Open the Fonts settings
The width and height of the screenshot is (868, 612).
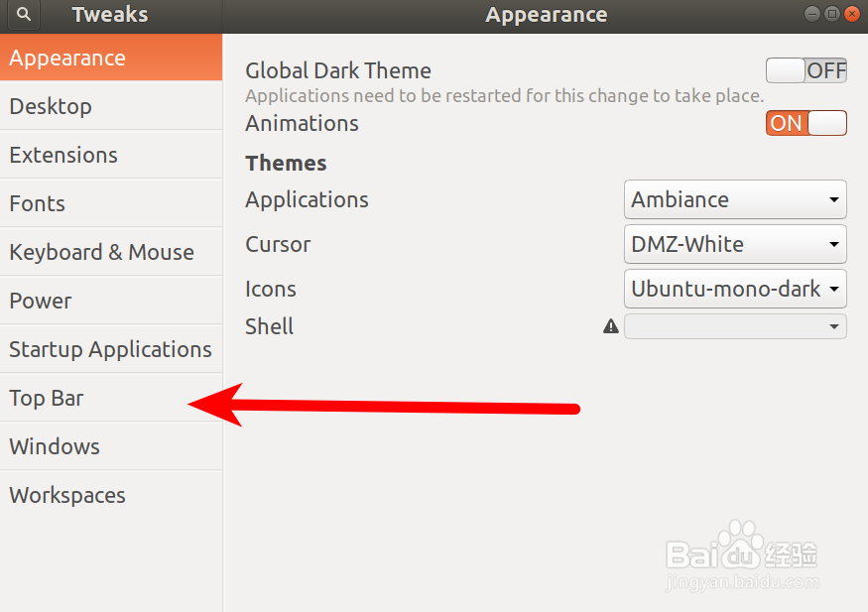pos(111,203)
